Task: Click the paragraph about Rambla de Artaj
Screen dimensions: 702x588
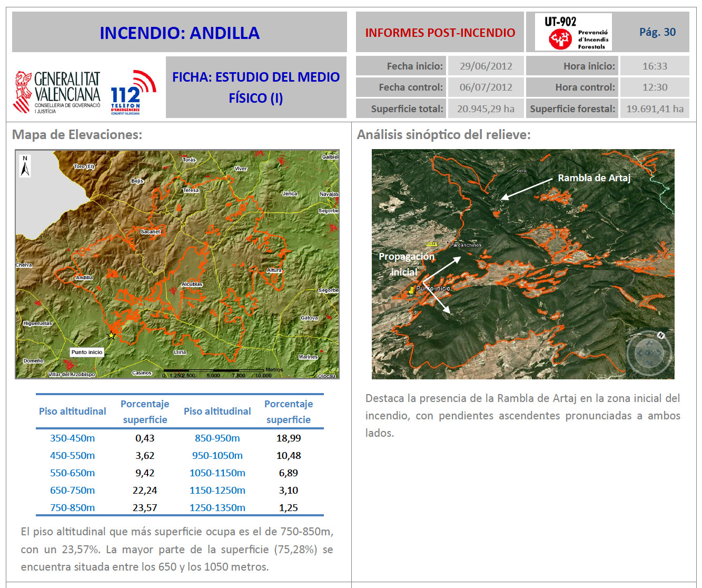Action: click(523, 416)
